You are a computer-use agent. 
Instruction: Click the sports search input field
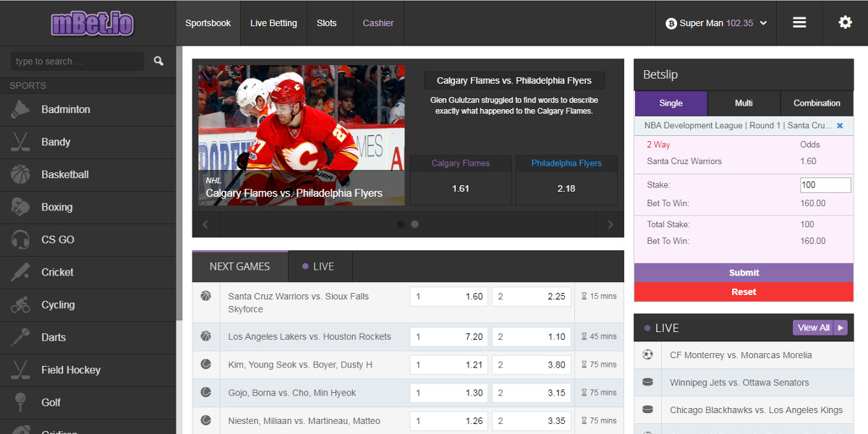(77, 61)
